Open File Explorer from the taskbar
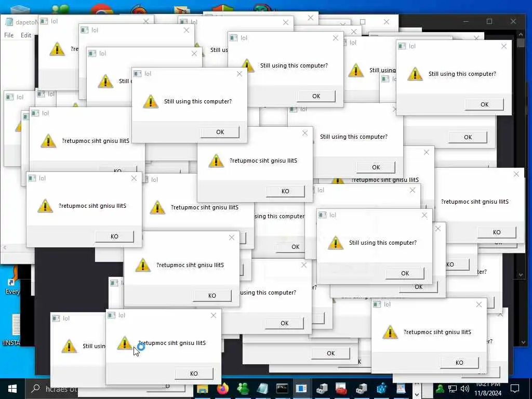532x399 pixels. 202,389
